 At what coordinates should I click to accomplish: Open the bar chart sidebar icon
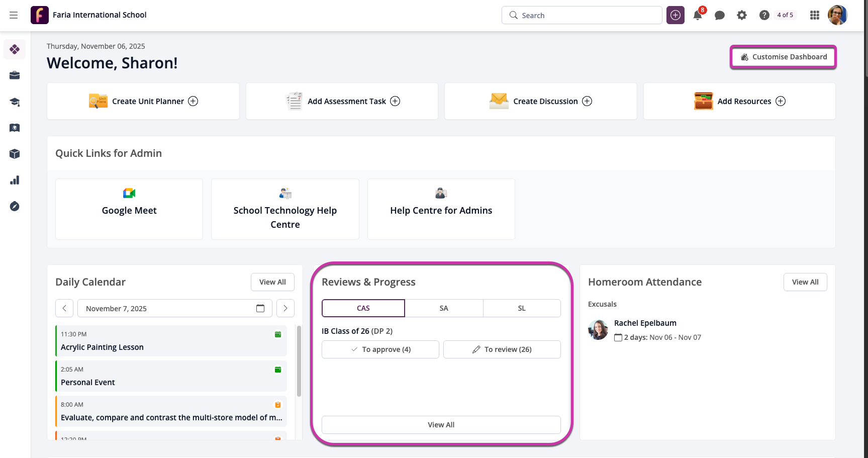15,180
